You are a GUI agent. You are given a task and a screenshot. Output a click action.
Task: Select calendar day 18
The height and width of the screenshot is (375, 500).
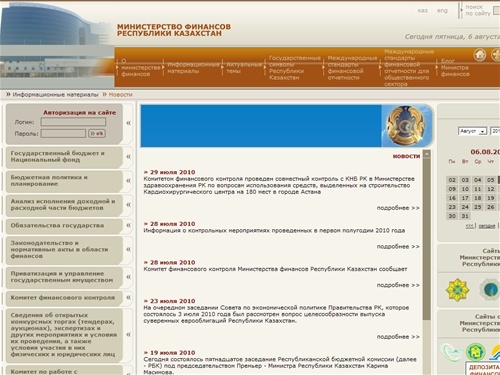(x=478, y=198)
